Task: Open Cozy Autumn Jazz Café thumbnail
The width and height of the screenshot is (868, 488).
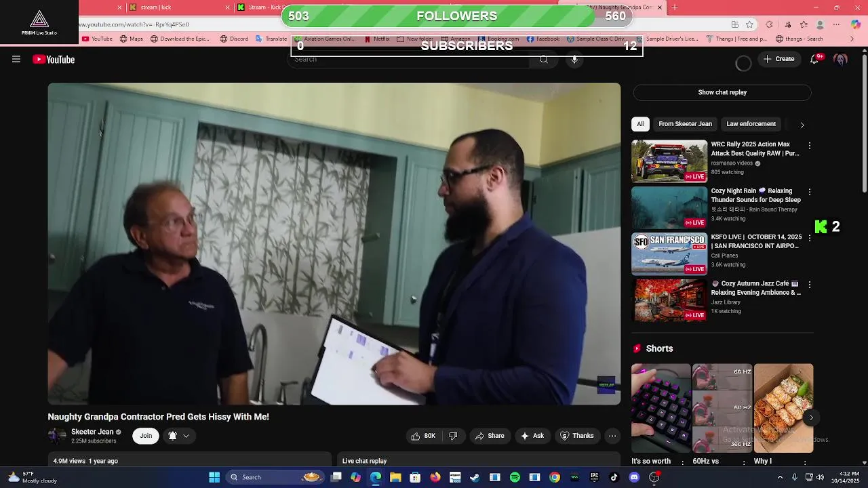Action: point(669,300)
